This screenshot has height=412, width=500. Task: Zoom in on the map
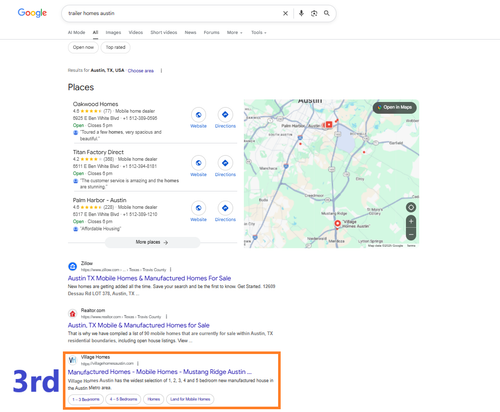[x=411, y=221]
